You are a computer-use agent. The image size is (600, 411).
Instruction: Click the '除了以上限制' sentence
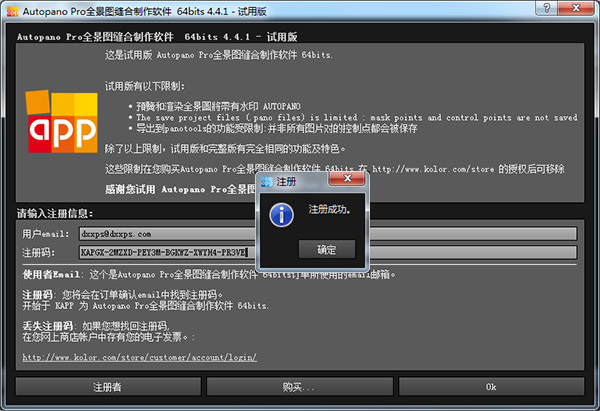pos(225,148)
